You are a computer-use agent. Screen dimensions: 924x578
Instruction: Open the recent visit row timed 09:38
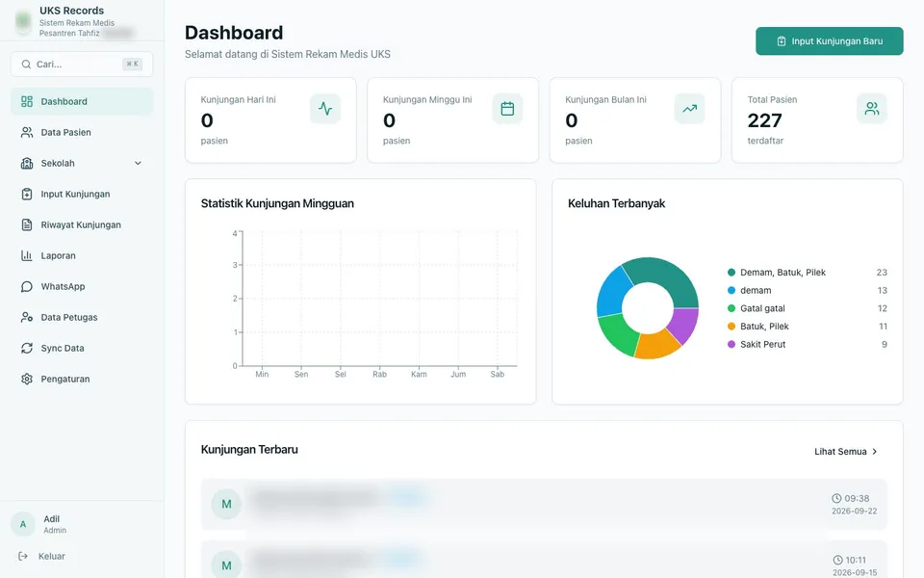point(544,504)
